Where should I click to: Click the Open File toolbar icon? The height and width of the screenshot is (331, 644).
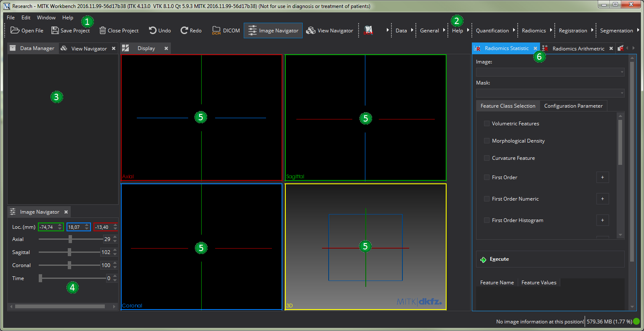(x=15, y=30)
